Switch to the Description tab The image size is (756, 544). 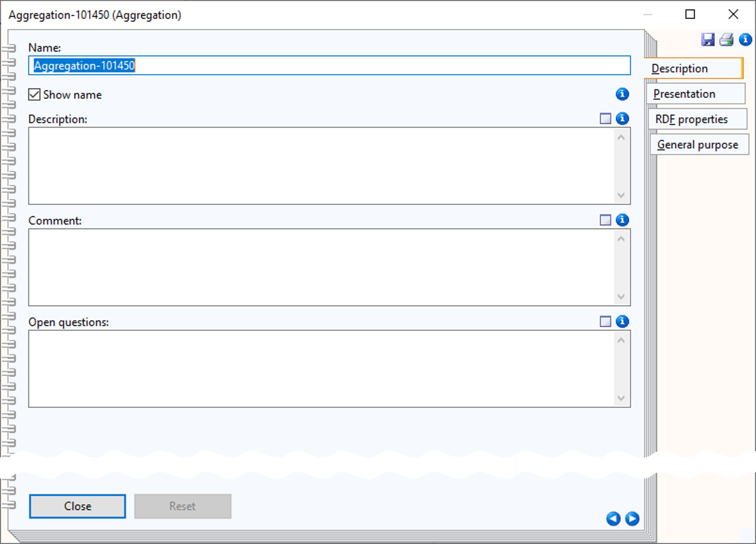click(693, 68)
